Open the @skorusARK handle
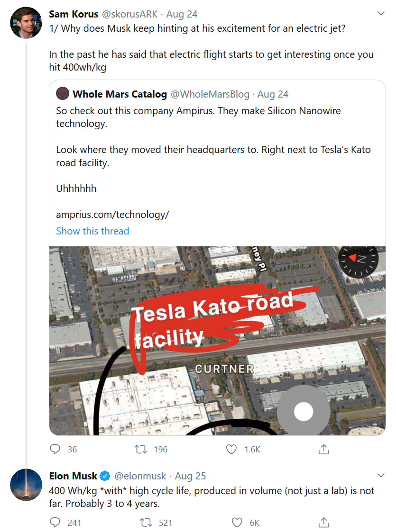The height and width of the screenshot is (532, 396). pyautogui.click(x=130, y=14)
